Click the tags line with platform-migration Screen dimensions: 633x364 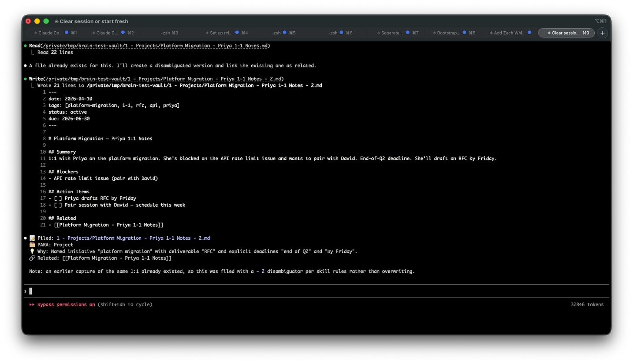(x=114, y=106)
